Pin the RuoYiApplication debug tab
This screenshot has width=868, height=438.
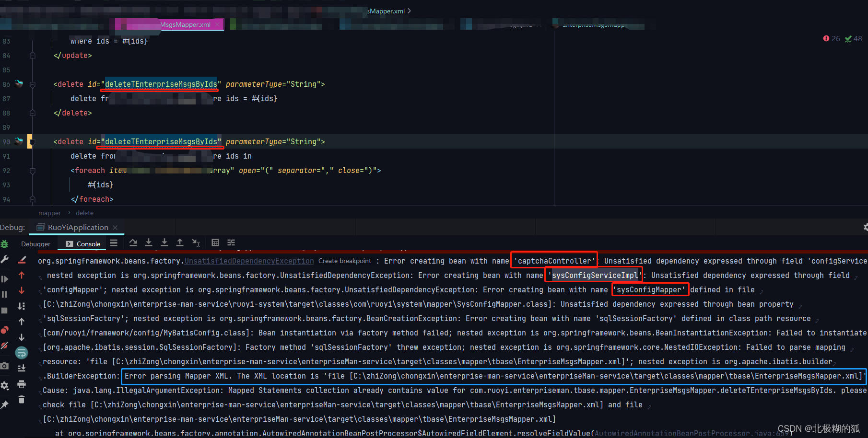click(x=6, y=403)
